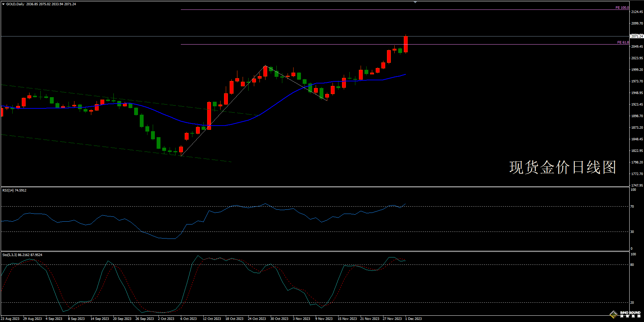Click the GOLD,Daily chart title text
644x322 pixels.
[x=15, y=4]
